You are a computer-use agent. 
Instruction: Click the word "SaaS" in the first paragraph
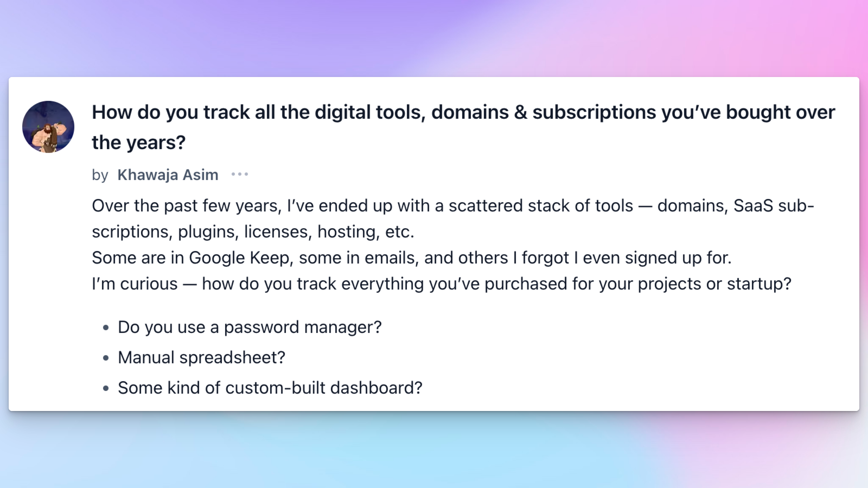tap(753, 206)
